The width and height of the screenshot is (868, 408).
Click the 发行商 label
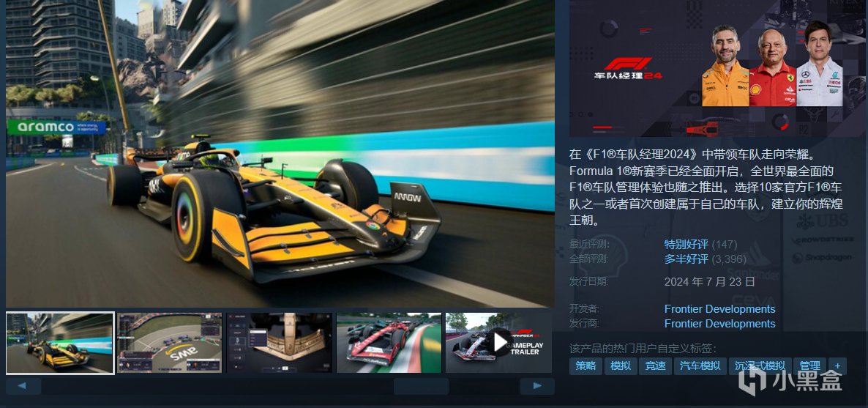pos(585,323)
